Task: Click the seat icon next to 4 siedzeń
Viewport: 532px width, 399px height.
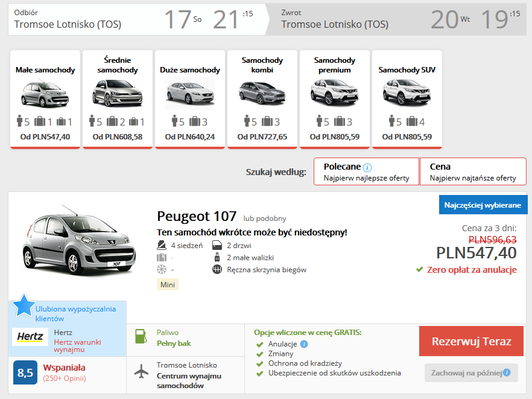Action: [162, 245]
